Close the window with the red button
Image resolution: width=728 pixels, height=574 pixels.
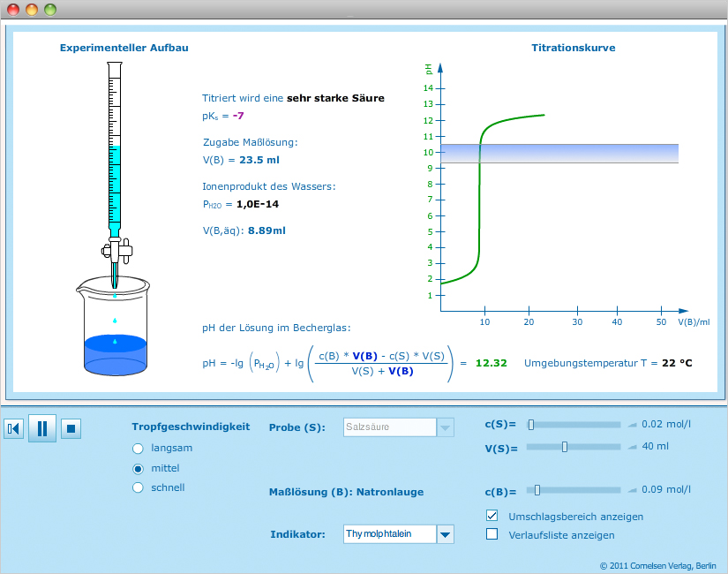tap(13, 10)
